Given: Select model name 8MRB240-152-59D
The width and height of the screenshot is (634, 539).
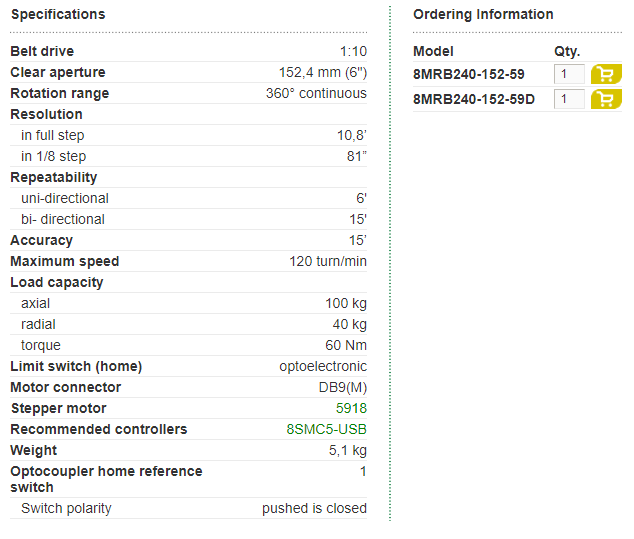Looking at the screenshot, I should pos(474,99).
